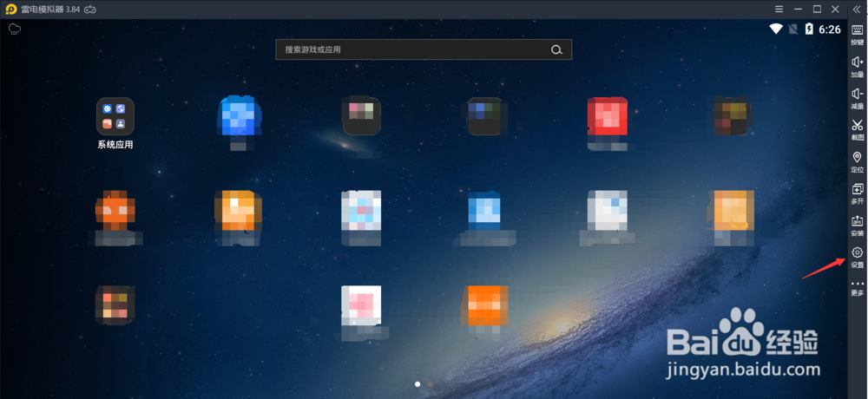Go to second home page dot
This screenshot has width=868, height=399.
tap(431, 383)
